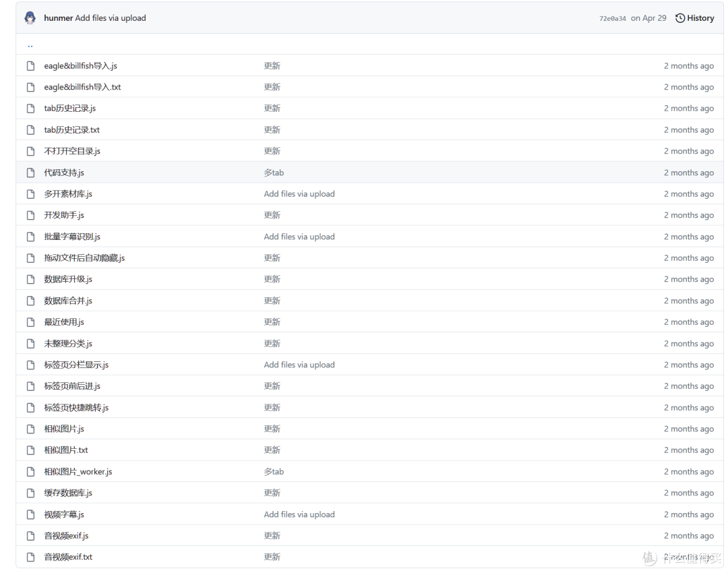The image size is (728, 573).
Task: Click the History clock icon
Action: (x=680, y=18)
